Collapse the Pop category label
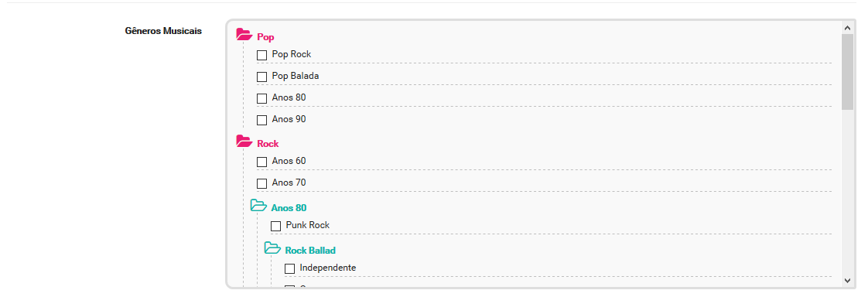 265,37
